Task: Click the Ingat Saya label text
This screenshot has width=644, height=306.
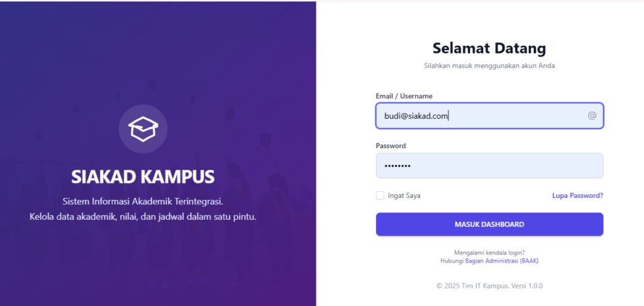Action: tap(404, 195)
